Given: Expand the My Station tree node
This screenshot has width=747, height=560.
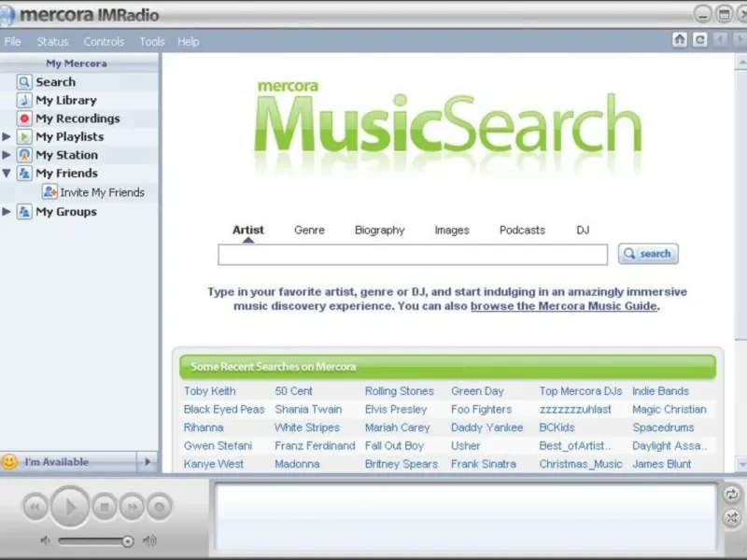Looking at the screenshot, I should coord(7,155).
